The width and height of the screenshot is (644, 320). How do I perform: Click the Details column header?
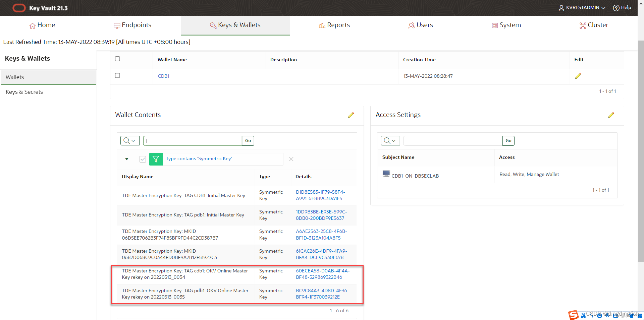(303, 177)
